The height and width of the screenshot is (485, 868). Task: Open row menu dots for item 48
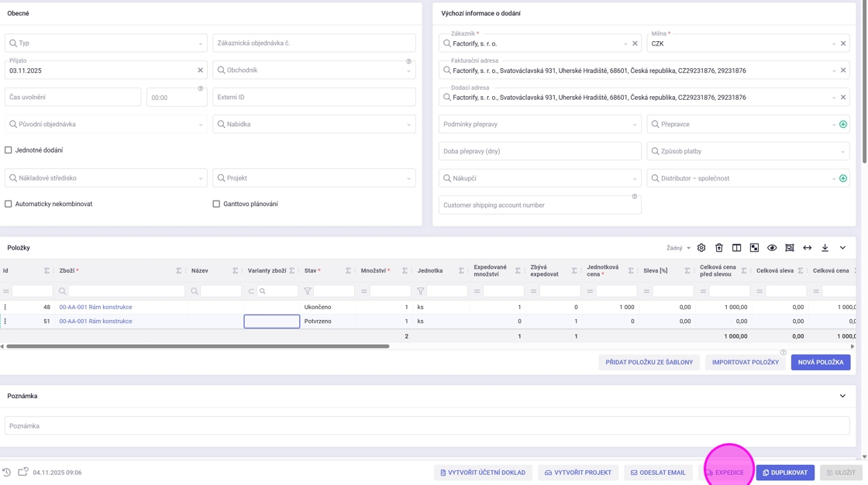pos(5,307)
